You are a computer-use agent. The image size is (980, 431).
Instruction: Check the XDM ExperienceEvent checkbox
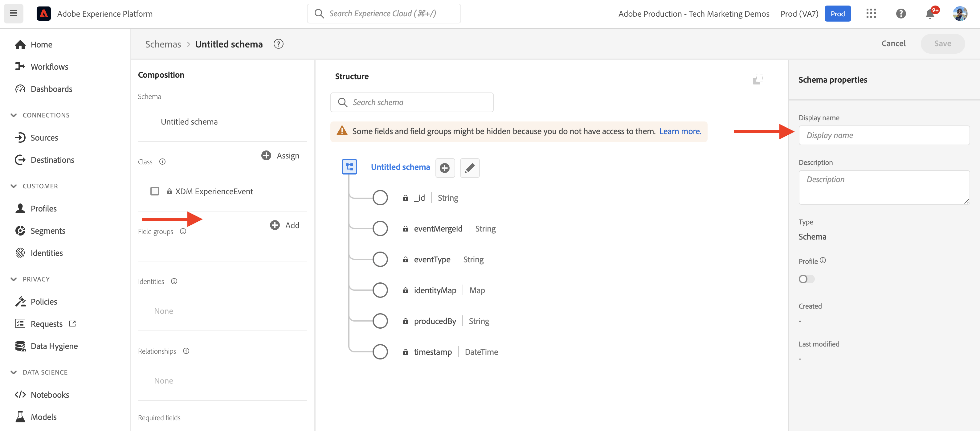[x=154, y=191]
